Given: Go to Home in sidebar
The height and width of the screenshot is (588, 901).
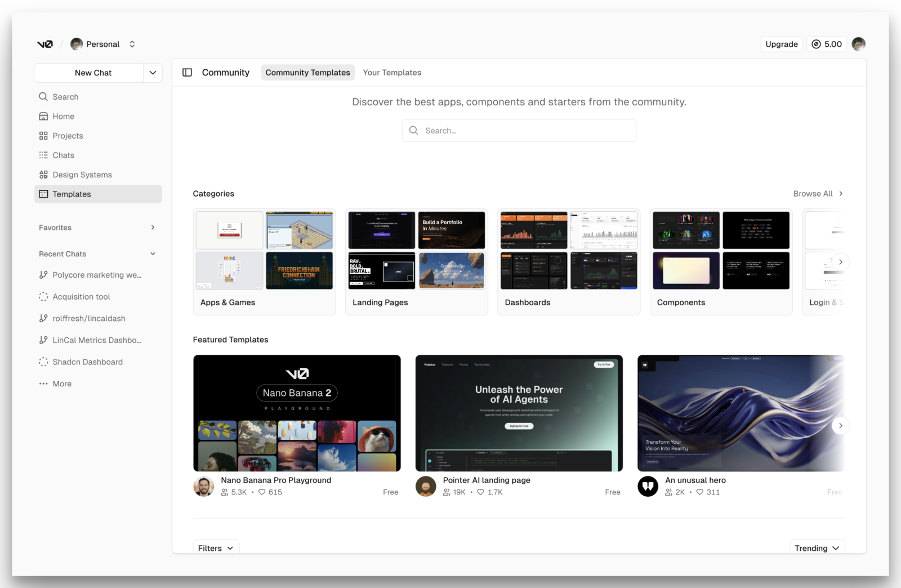Looking at the screenshot, I should 63,117.
